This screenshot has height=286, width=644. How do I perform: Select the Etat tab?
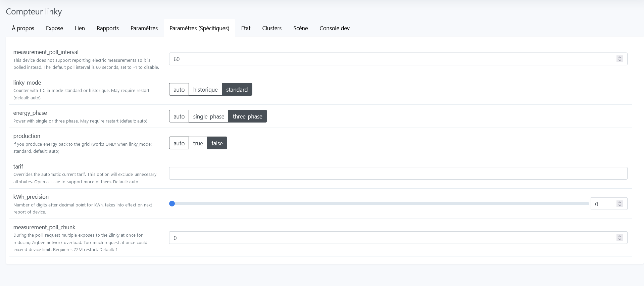(x=245, y=28)
